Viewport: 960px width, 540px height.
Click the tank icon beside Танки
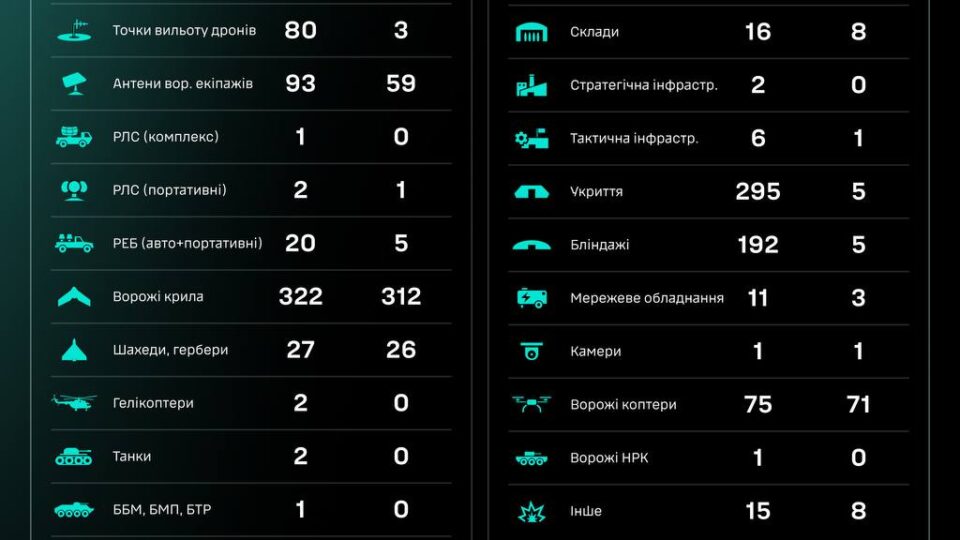click(x=74, y=456)
